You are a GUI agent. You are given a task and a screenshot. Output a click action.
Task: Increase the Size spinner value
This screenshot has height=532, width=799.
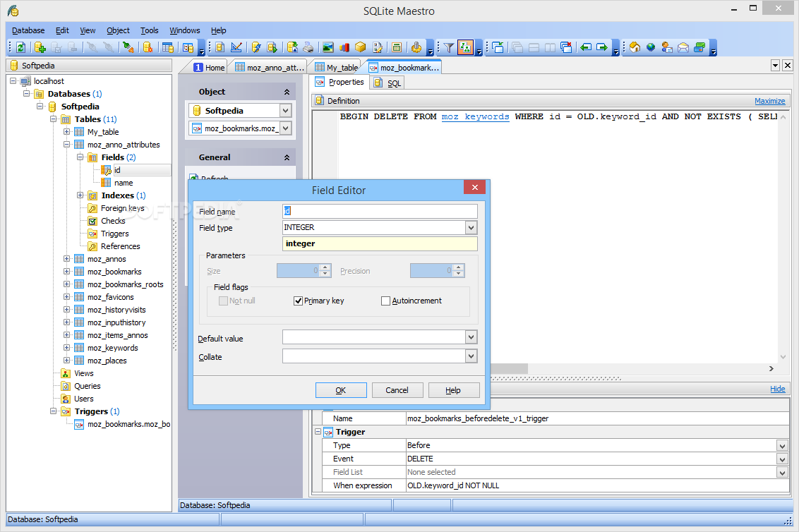pyautogui.click(x=325, y=267)
